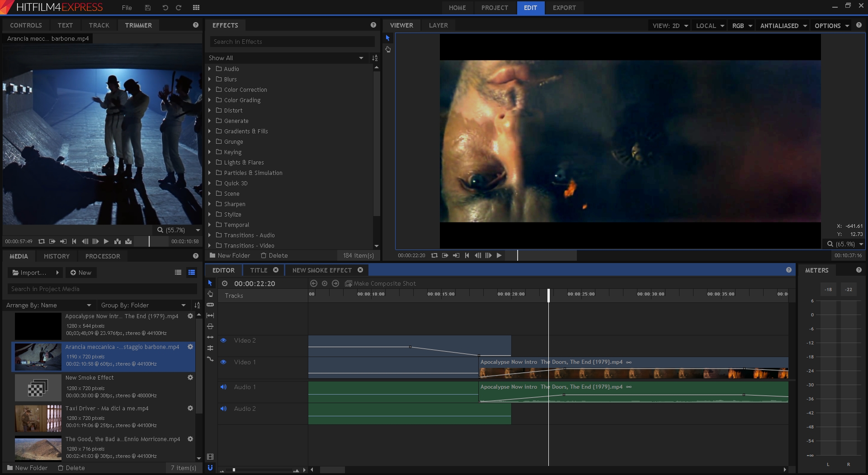Step back one frame in Viewer

pos(478,255)
